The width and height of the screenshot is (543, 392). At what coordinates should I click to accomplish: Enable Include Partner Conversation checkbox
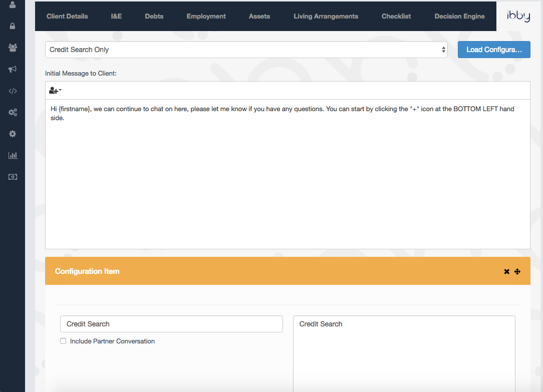point(63,341)
